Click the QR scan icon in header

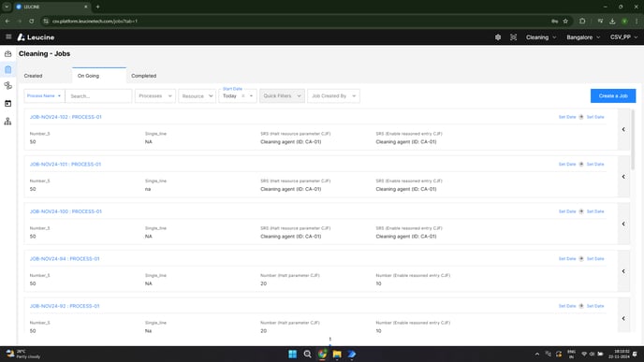pyautogui.click(x=513, y=37)
